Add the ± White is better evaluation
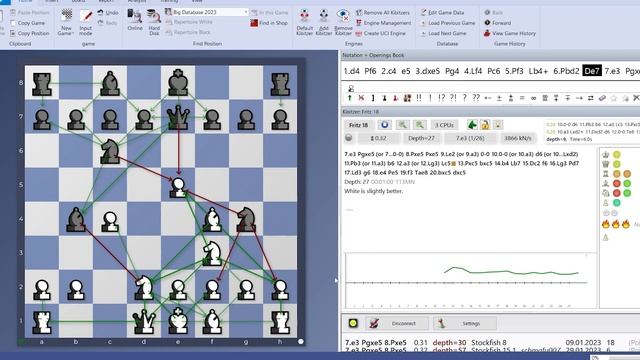Viewport: 640px width, 360px height. 499,98
